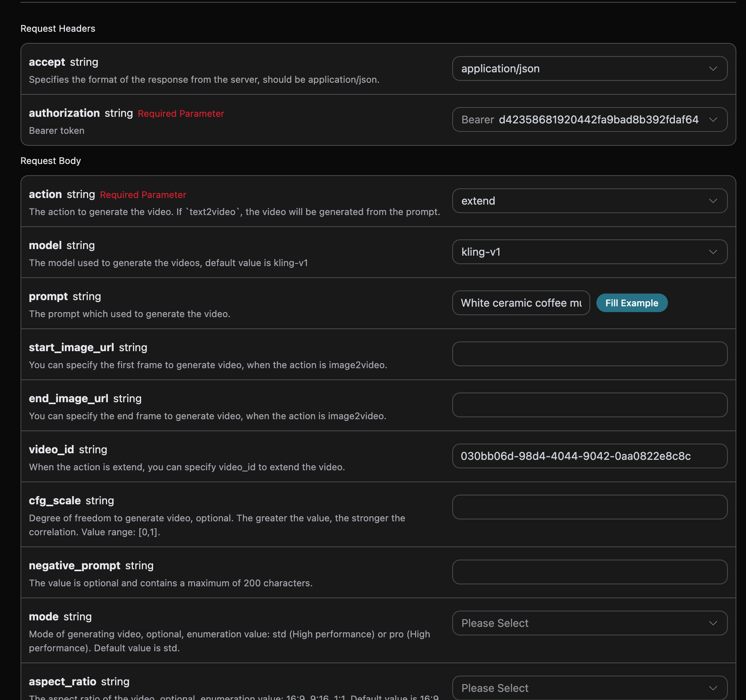Image resolution: width=746 pixels, height=700 pixels.
Task: Click the chevron arrow in accept dropdown
Action: [713, 68]
